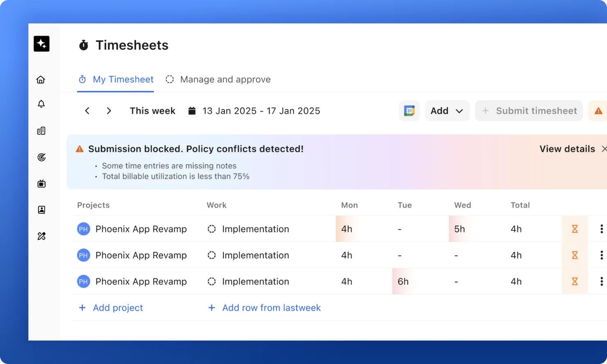
Task: Switch to Manage and approve tab
Action: (218, 80)
